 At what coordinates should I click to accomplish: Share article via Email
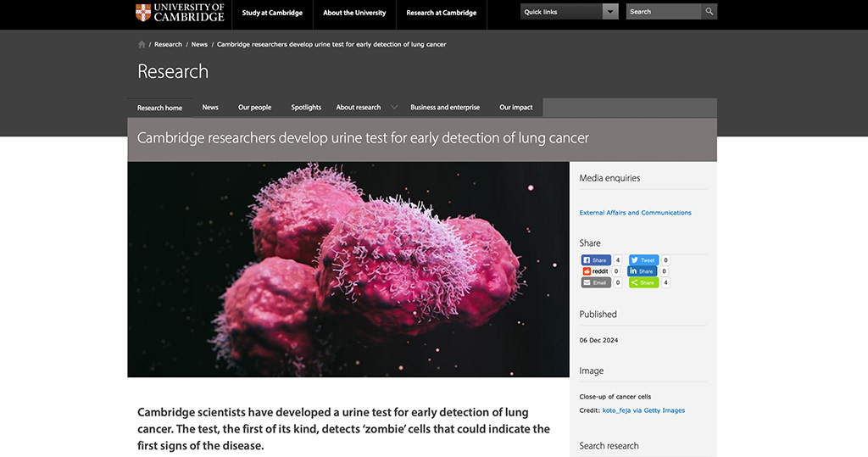tap(596, 282)
